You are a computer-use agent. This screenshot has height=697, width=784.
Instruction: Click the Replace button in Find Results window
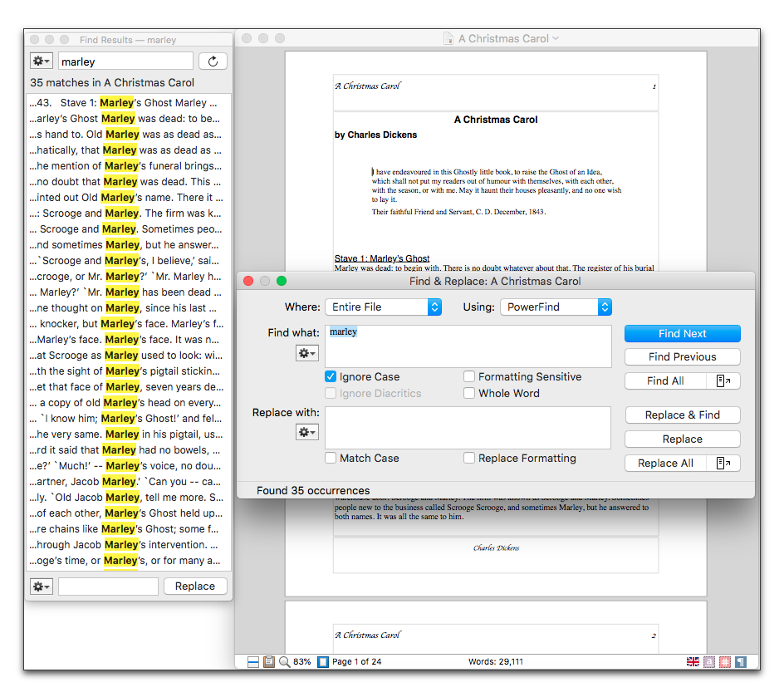195,586
